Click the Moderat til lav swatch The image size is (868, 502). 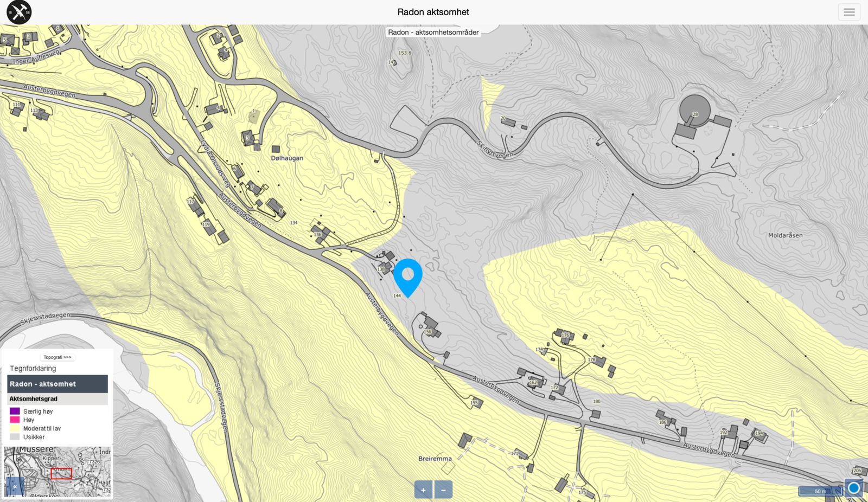coord(15,428)
